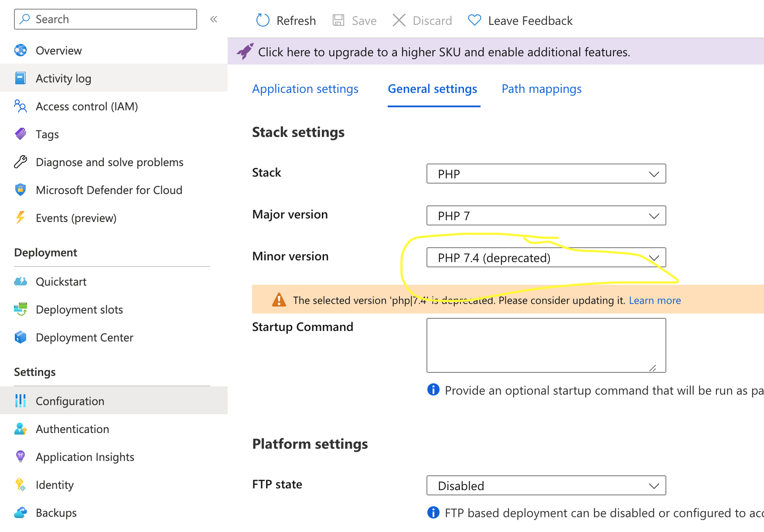
Task: Click the Save button label
Action: coord(364,20)
